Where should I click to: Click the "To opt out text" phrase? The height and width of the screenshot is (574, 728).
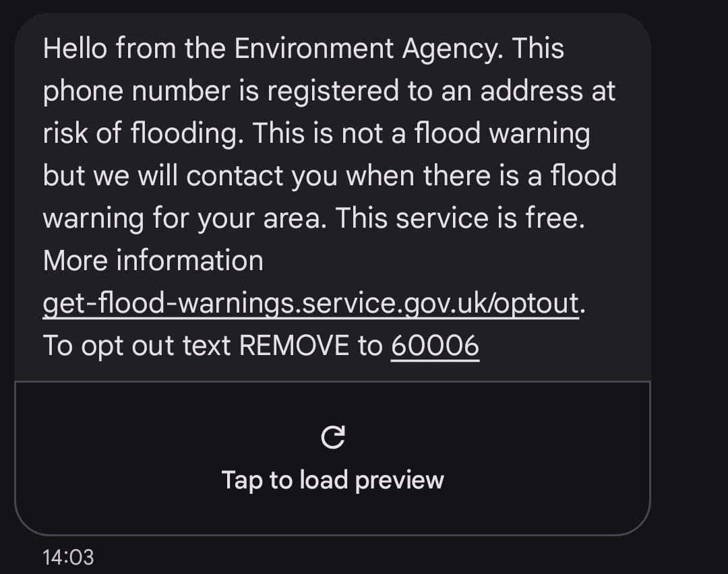[x=138, y=346]
